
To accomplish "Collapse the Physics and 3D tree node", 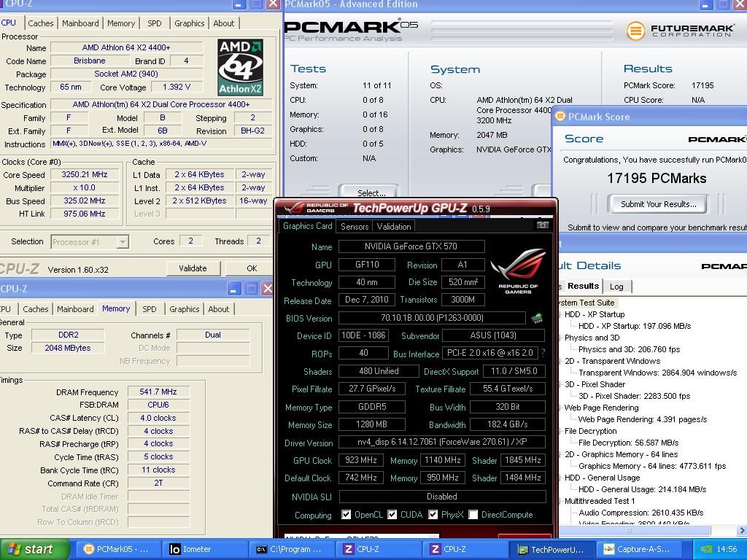I will coord(560,338).
